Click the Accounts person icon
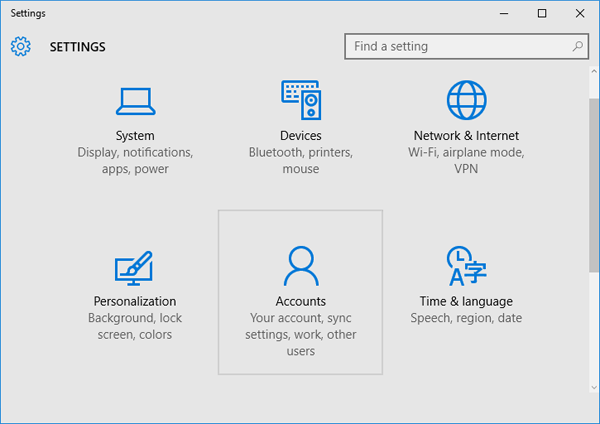The height and width of the screenshot is (424, 600). pyautogui.click(x=300, y=266)
